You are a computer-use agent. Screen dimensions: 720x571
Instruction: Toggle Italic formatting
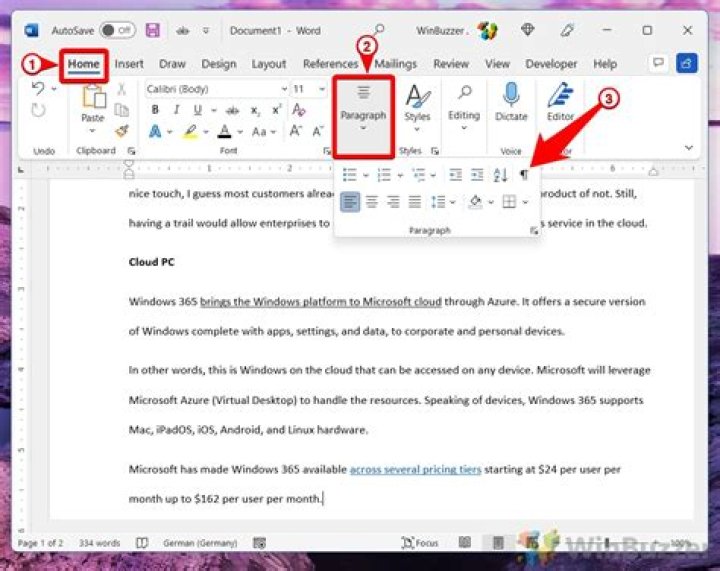pyautogui.click(x=176, y=110)
